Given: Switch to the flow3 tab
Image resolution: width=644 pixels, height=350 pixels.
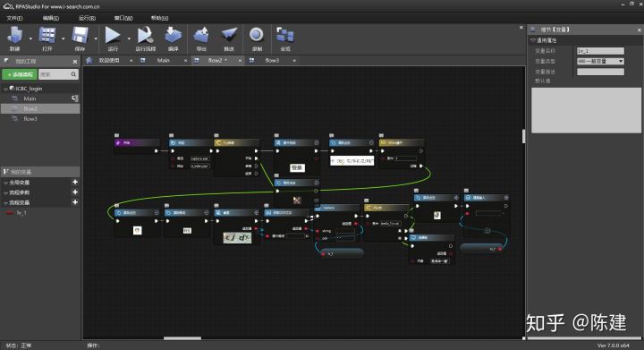Looking at the screenshot, I should coord(272,60).
